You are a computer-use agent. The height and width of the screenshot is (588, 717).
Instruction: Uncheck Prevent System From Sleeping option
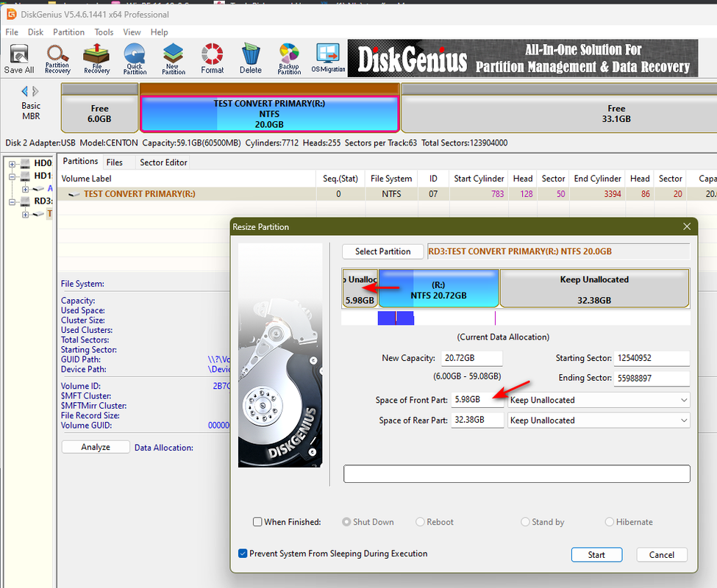[243, 553]
